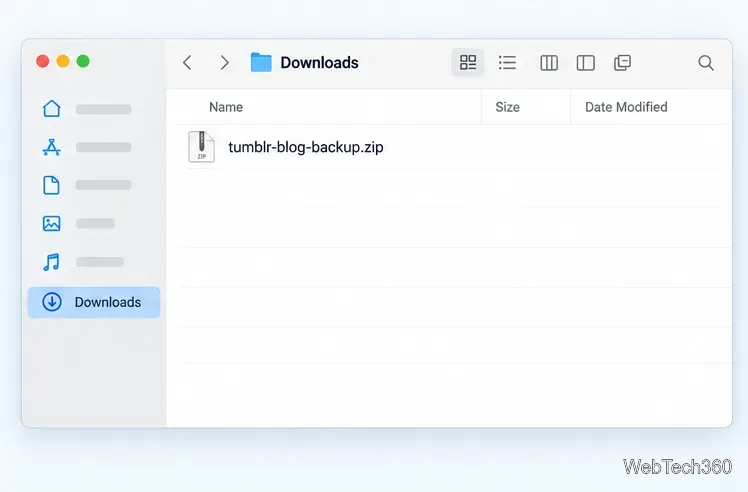Screen dimensions: 748x492
Task: Click the blue Downloads folder icon in title
Action: click(261, 63)
